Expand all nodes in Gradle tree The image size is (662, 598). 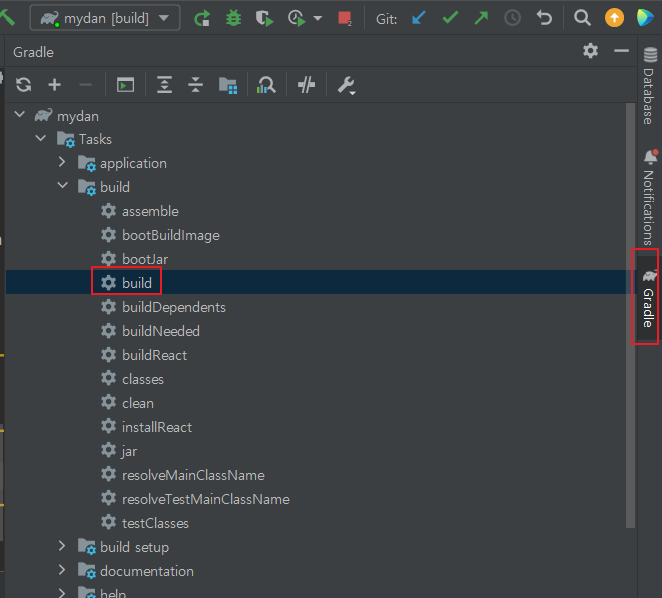click(164, 85)
